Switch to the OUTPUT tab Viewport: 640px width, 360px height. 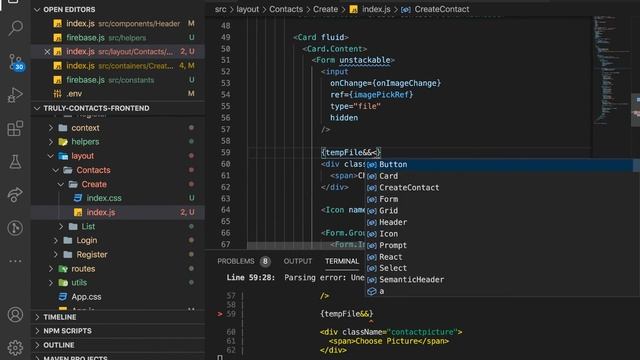[298, 261]
